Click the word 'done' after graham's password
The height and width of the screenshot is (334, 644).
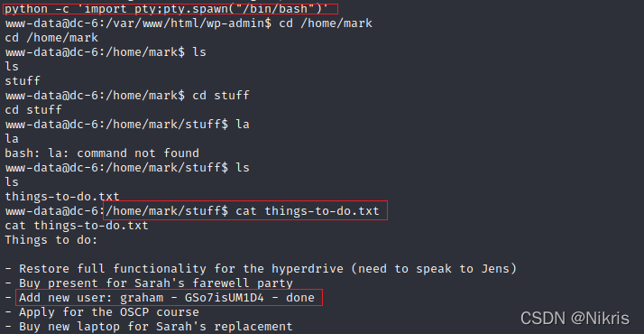pos(300,297)
